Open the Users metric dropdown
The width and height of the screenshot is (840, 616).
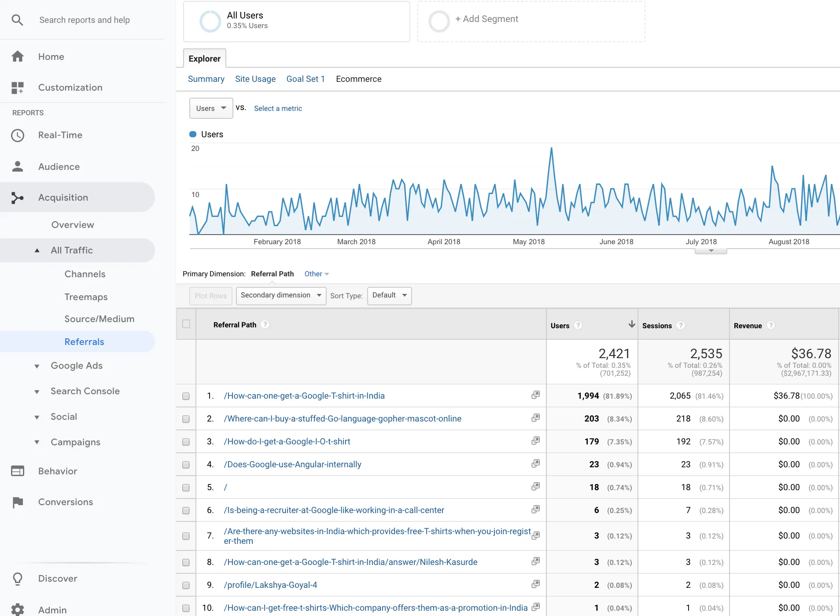coord(211,108)
